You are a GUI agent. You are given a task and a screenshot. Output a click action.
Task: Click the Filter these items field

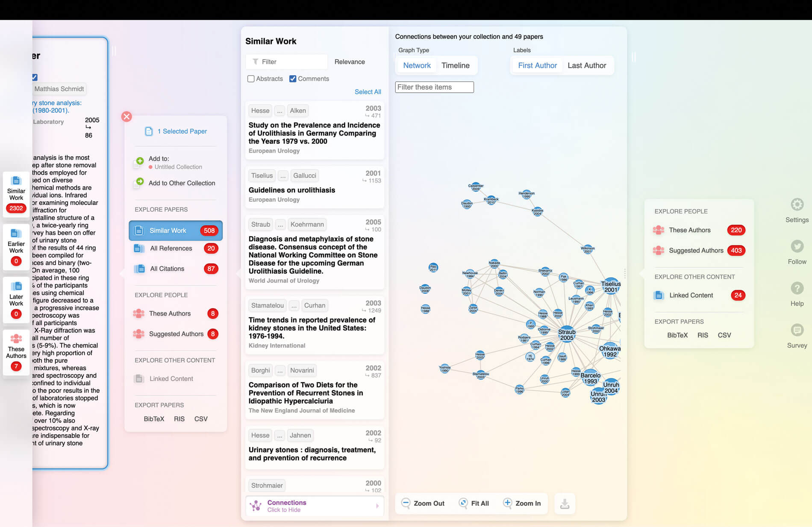click(434, 87)
